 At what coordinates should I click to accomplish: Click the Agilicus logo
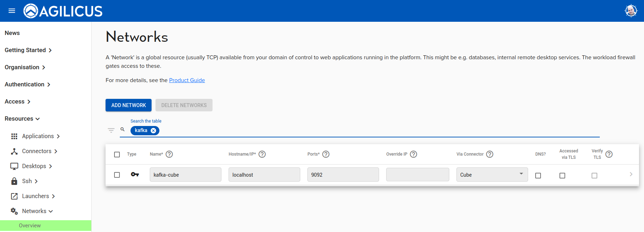pyautogui.click(x=63, y=11)
